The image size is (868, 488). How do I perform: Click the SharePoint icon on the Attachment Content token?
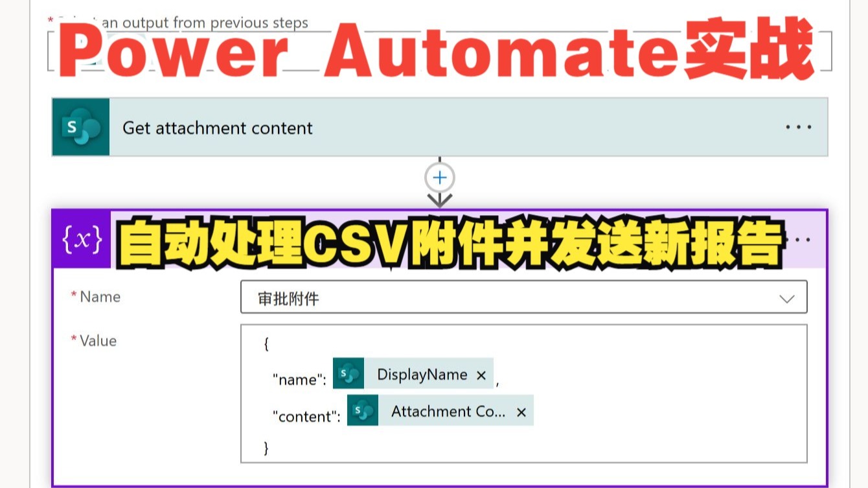(362, 410)
